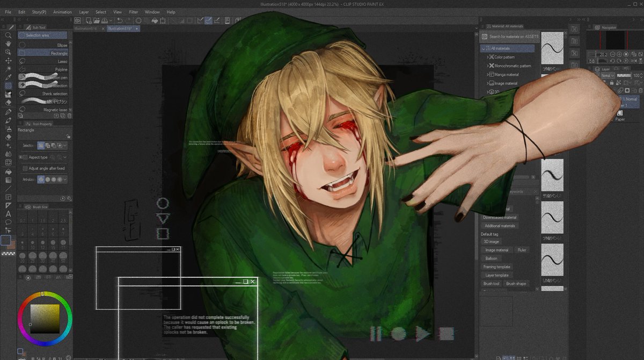This screenshot has height=360, width=644.
Task: Select the Lasso sub tool
Action: click(43, 61)
